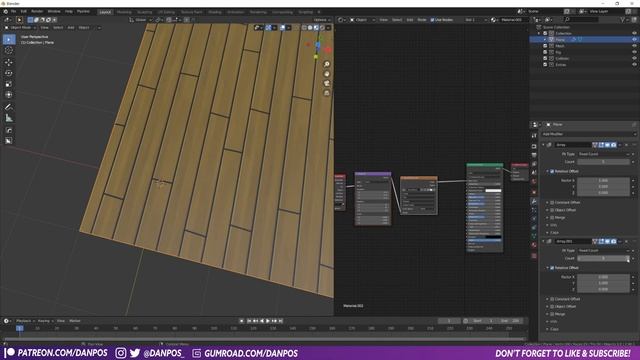Open the Material properties tab icon
The height and width of the screenshot is (360, 640).
[x=534, y=245]
